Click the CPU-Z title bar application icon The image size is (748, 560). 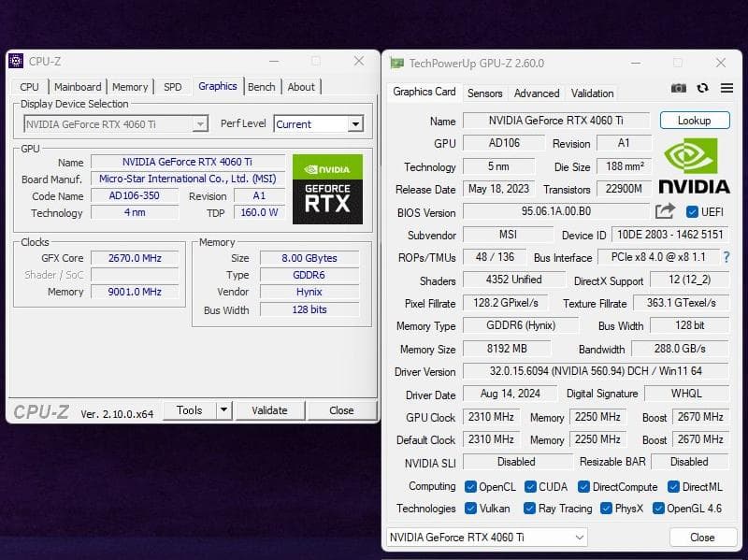pos(16,60)
